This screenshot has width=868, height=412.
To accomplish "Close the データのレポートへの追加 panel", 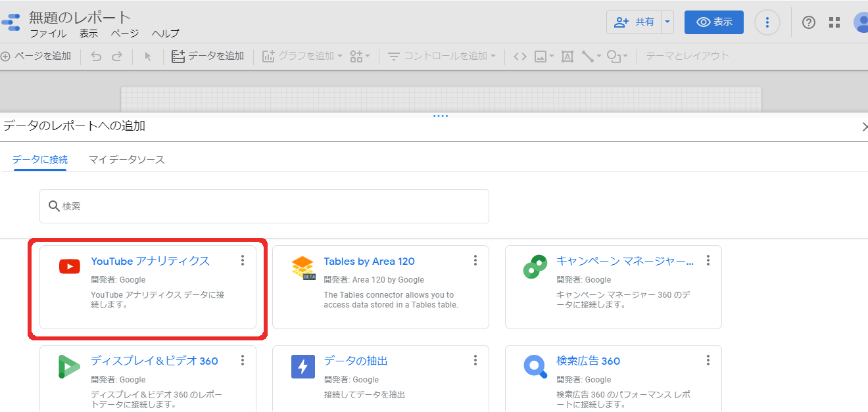I will [863, 127].
